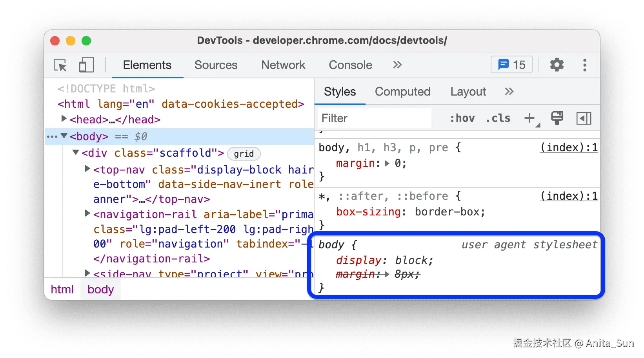This screenshot has height=358, width=644.
Task: Expand the head element node
Action: [64, 118]
